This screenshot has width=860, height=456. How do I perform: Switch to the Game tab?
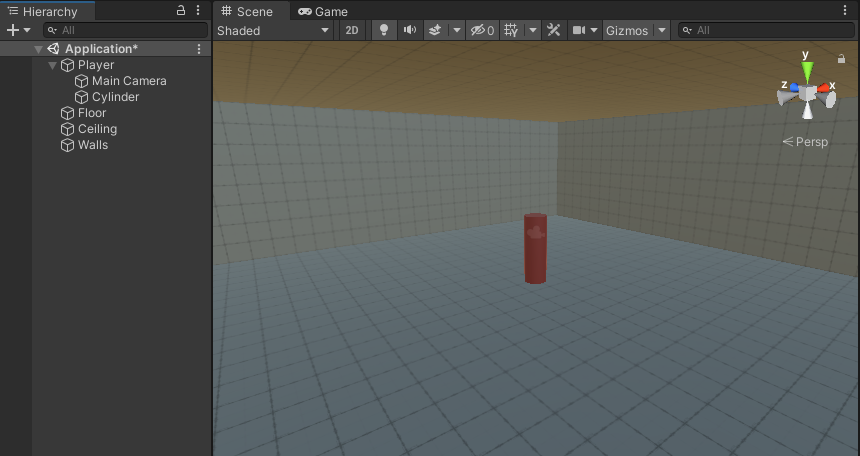tap(322, 11)
